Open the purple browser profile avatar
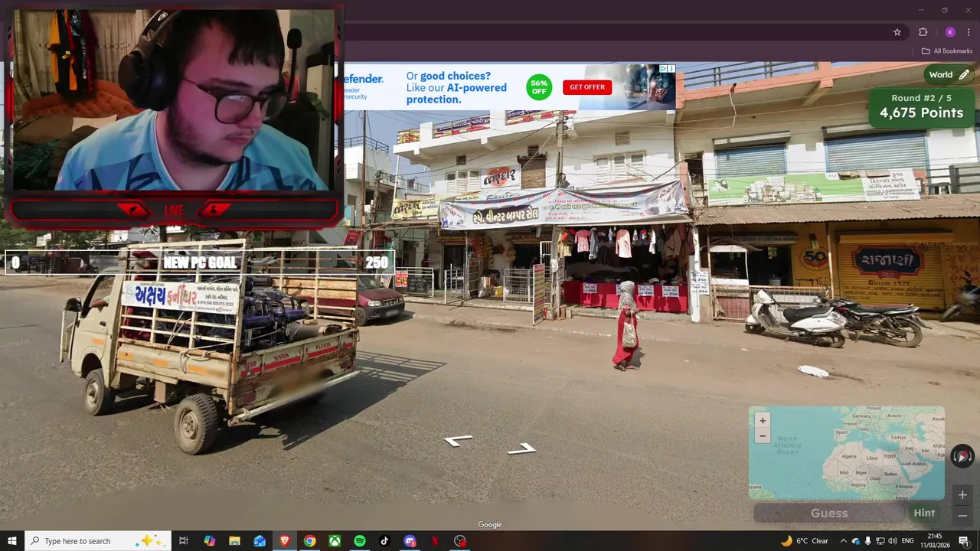980x551 pixels. coord(950,32)
